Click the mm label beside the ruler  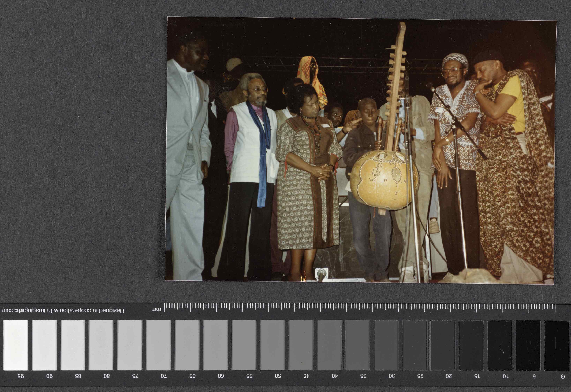(156, 310)
